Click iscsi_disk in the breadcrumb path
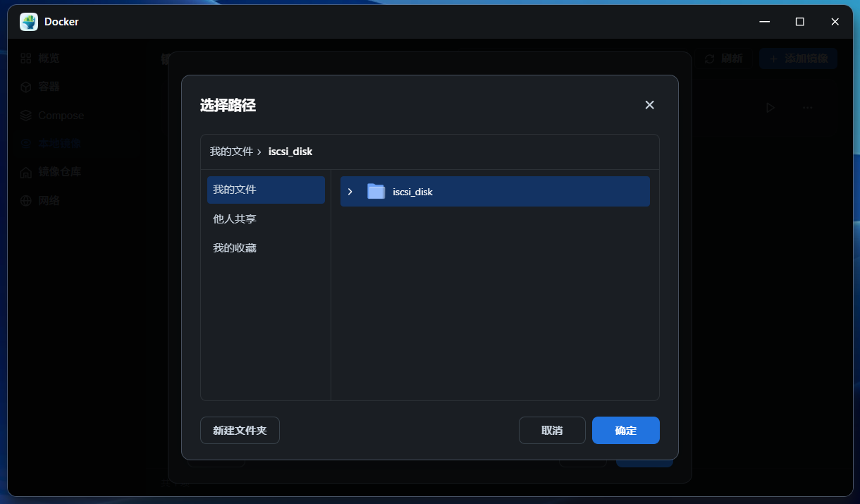The image size is (860, 504). pyautogui.click(x=290, y=152)
